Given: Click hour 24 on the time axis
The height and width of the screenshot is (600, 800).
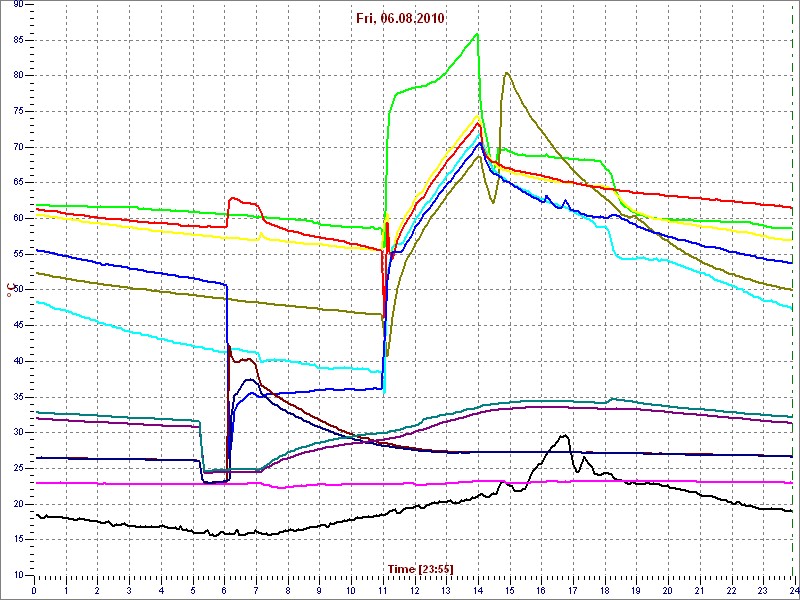Looking at the screenshot, I should (x=793, y=591).
